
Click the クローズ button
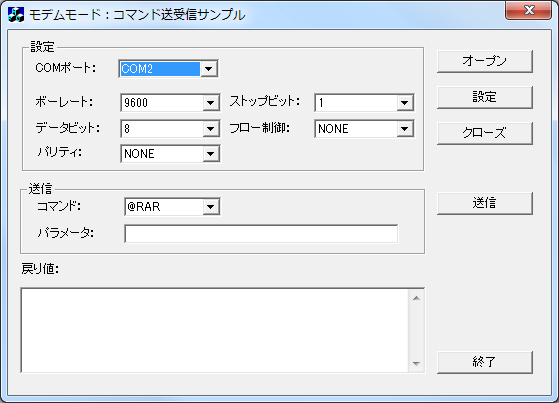tap(484, 133)
